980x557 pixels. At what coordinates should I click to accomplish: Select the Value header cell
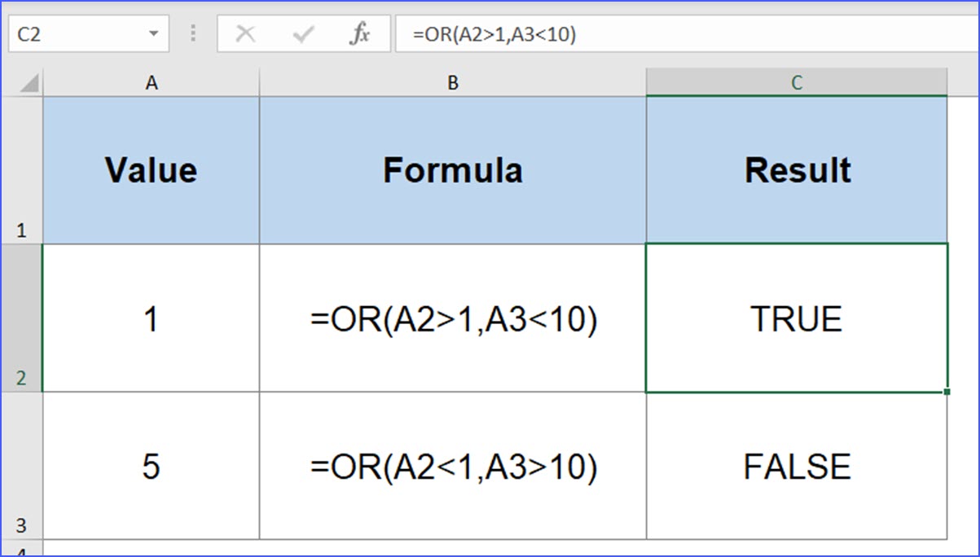coord(152,169)
